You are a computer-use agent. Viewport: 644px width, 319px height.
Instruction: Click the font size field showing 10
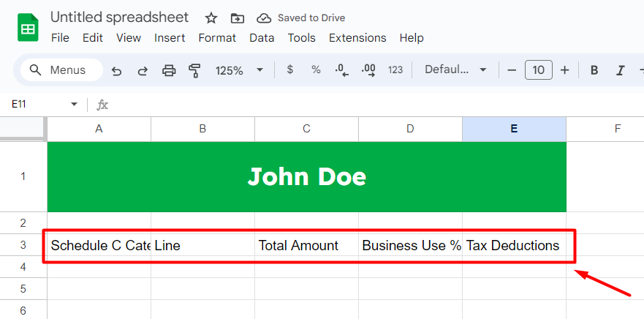click(x=539, y=70)
